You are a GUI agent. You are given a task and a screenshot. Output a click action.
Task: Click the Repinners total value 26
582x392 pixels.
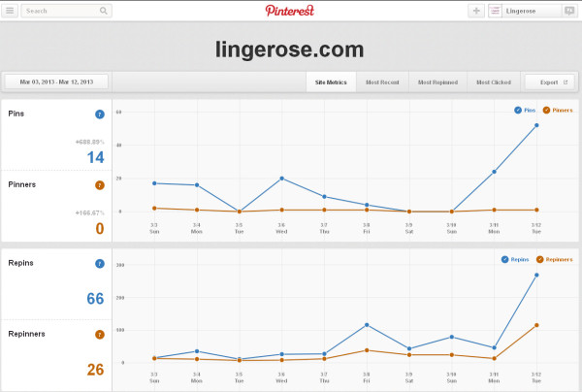click(95, 370)
